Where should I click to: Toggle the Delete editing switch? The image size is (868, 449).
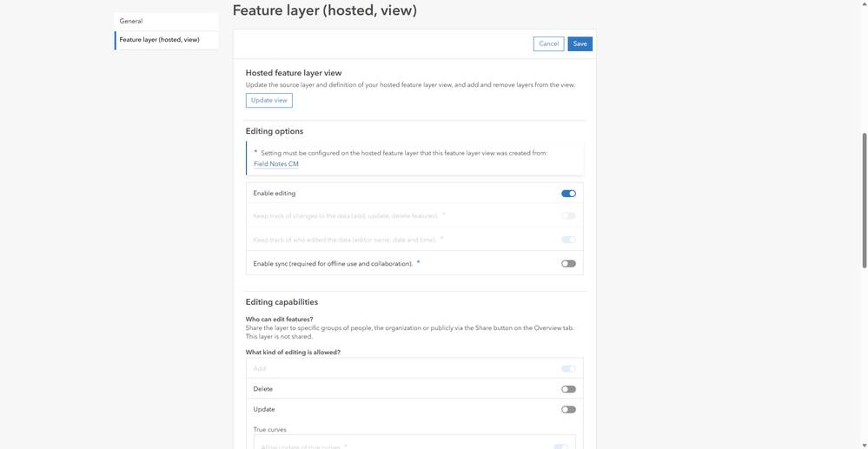point(568,389)
